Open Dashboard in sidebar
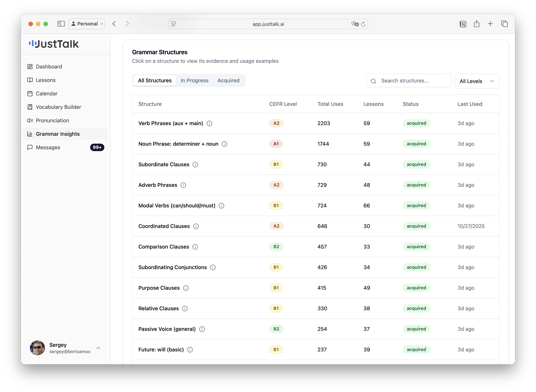536x392 pixels. tap(66, 67)
